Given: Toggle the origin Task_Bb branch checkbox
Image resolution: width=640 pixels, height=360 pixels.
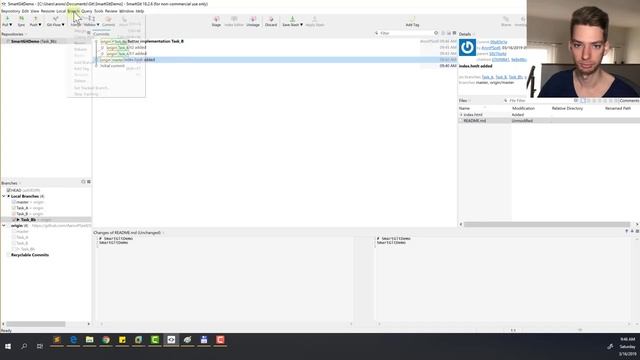Looking at the screenshot, I should click(14, 249).
